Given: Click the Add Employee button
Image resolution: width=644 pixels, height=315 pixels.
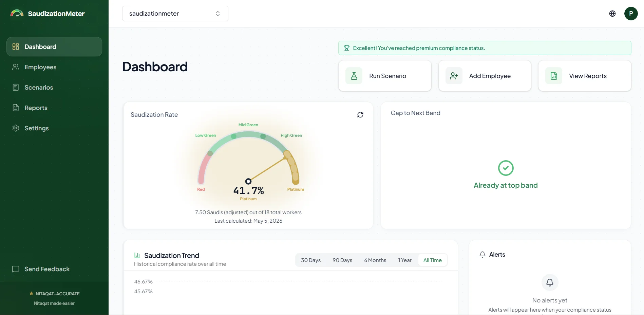Looking at the screenshot, I should [485, 76].
